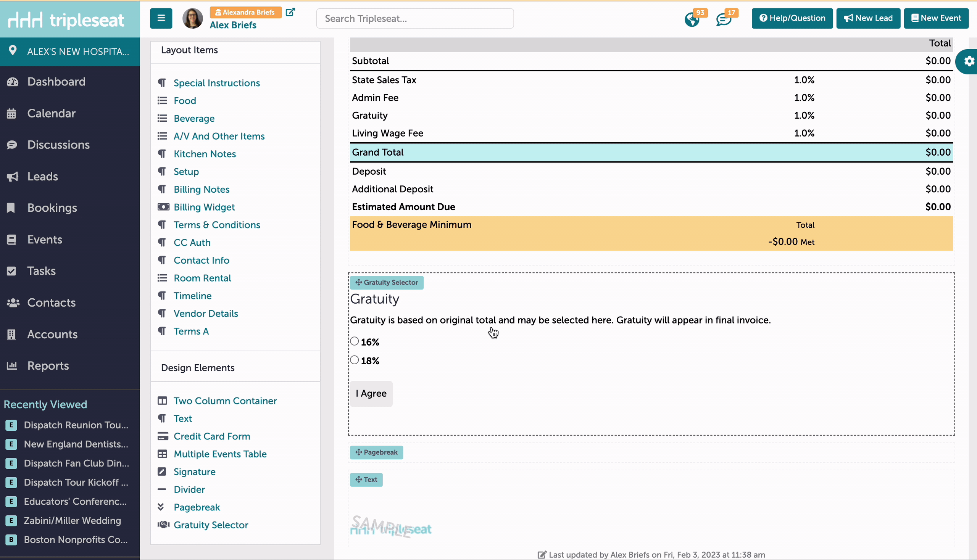
Task: Select the 18% gratuity option
Action: tap(354, 360)
